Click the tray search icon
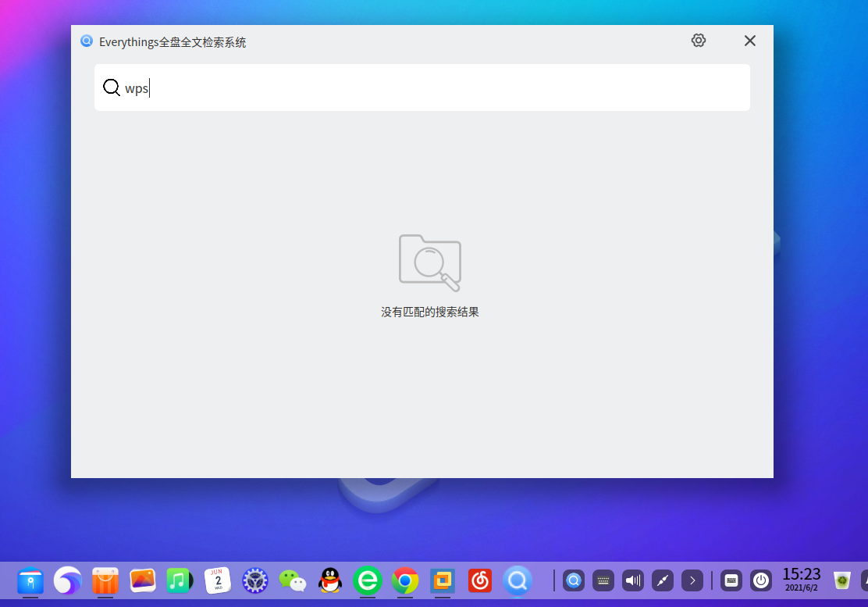 (x=574, y=581)
